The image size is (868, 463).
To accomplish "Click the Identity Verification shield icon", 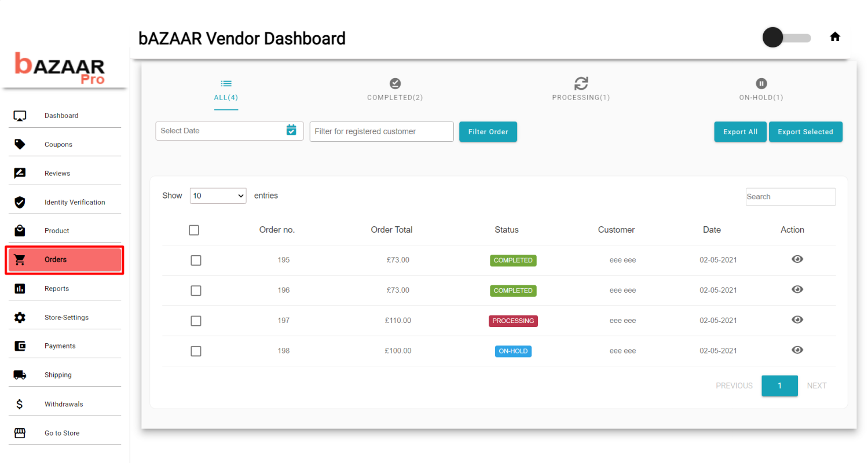I will [20, 201].
